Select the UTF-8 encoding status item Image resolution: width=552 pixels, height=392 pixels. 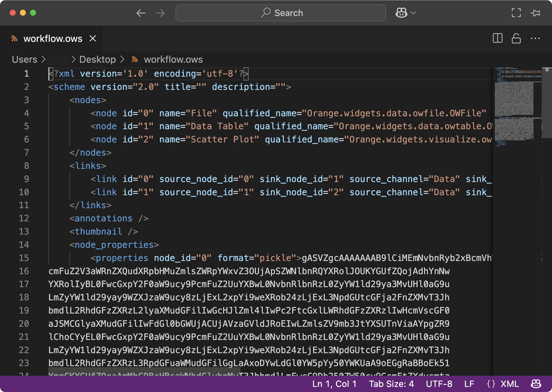pyautogui.click(x=439, y=384)
